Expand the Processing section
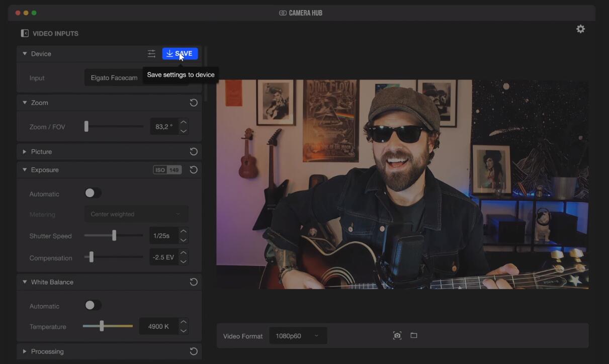609x364 pixels. pos(25,351)
